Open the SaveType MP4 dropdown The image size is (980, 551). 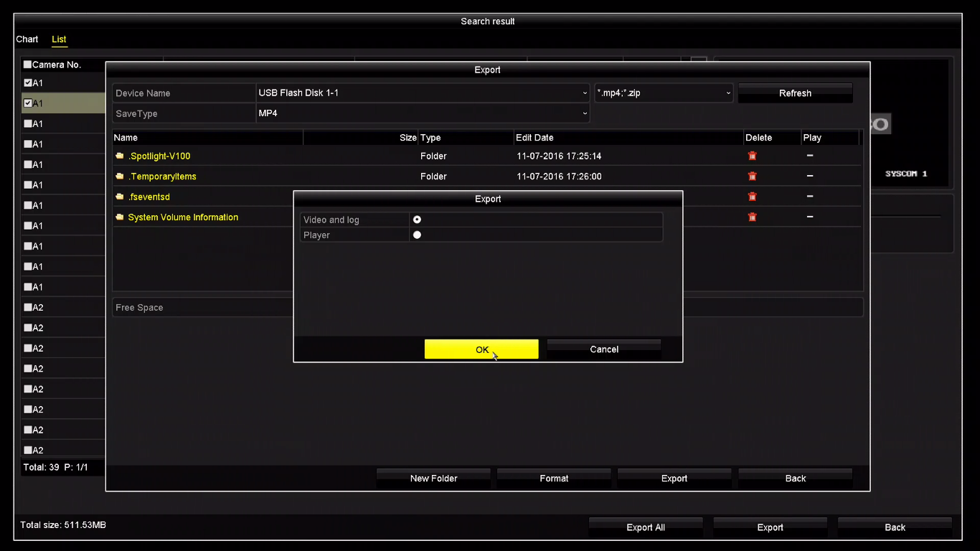[x=423, y=113]
